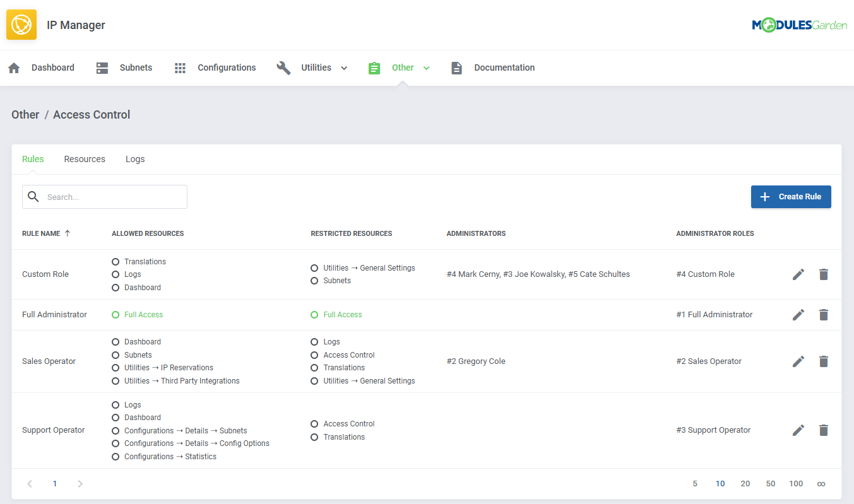Click '#2 Gregory Cole' administrator text
The height and width of the screenshot is (504, 854).
pyautogui.click(x=476, y=361)
